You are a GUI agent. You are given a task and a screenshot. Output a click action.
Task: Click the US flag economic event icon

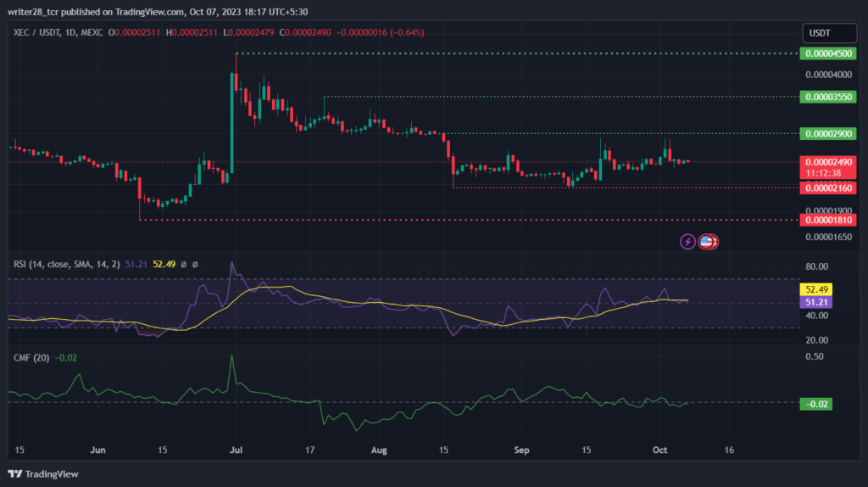coord(706,242)
